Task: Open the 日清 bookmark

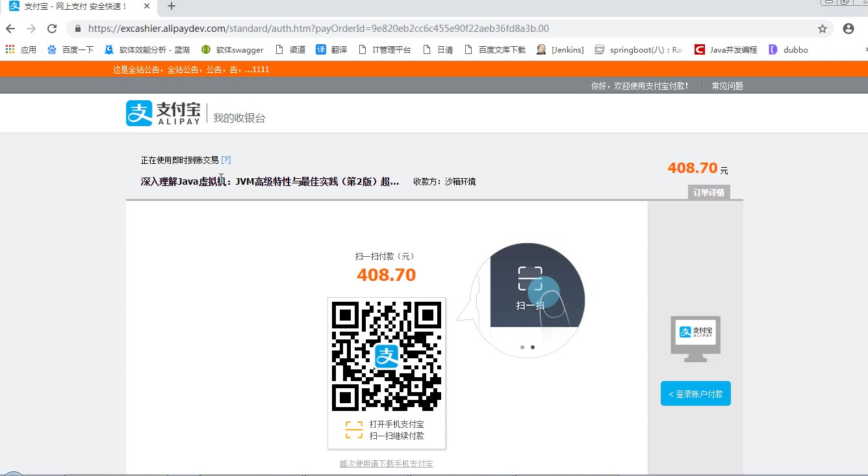Action: pos(438,49)
